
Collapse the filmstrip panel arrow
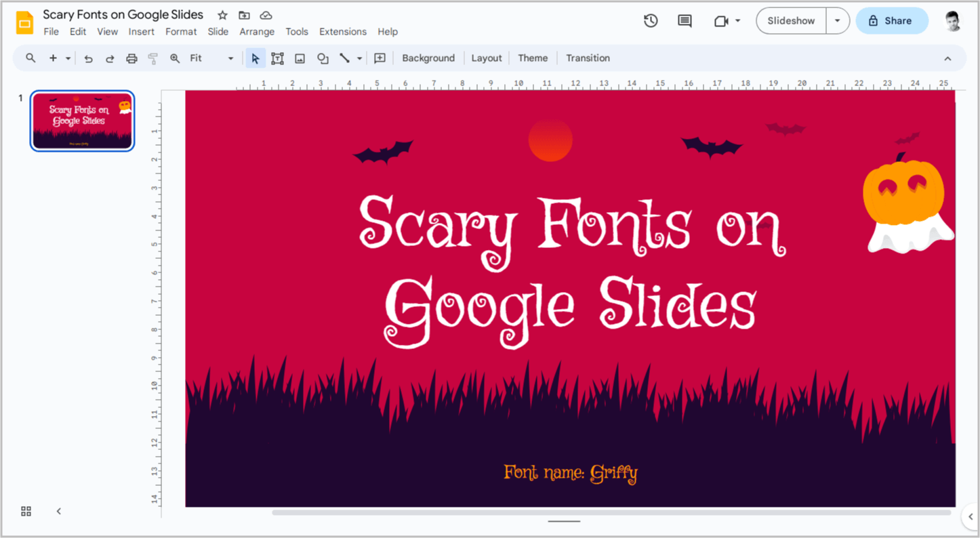(59, 511)
